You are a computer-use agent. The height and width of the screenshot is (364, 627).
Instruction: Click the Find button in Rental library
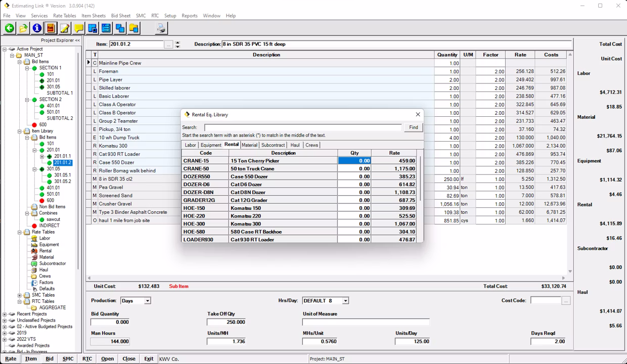tap(413, 127)
